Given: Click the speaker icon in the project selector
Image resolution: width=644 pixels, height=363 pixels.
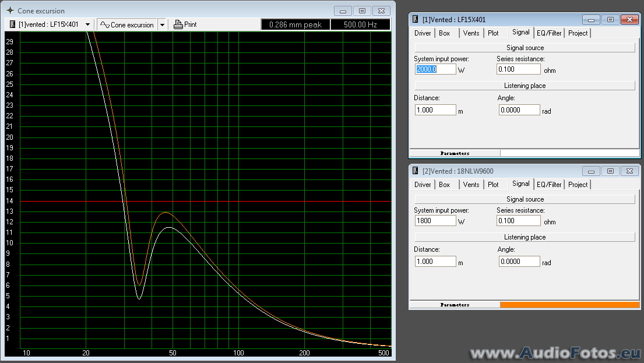Looking at the screenshot, I should pos(12,24).
